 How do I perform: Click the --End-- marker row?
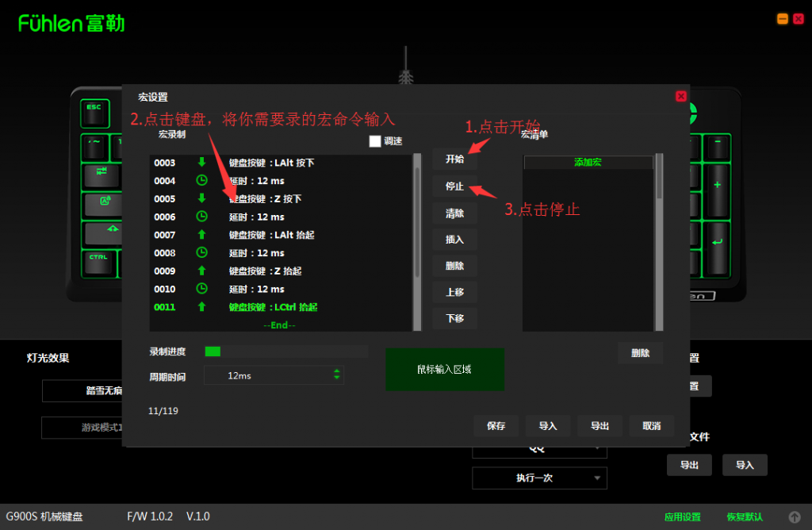(280, 325)
